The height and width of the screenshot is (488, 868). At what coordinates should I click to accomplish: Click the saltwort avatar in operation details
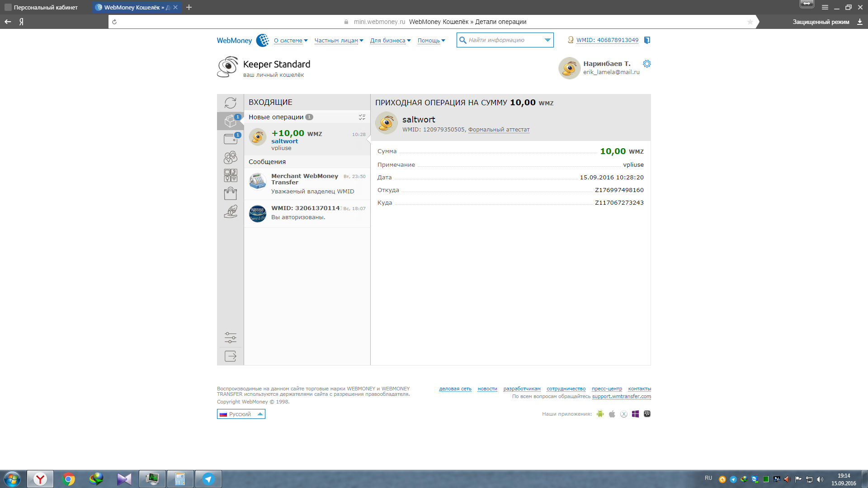tap(387, 123)
